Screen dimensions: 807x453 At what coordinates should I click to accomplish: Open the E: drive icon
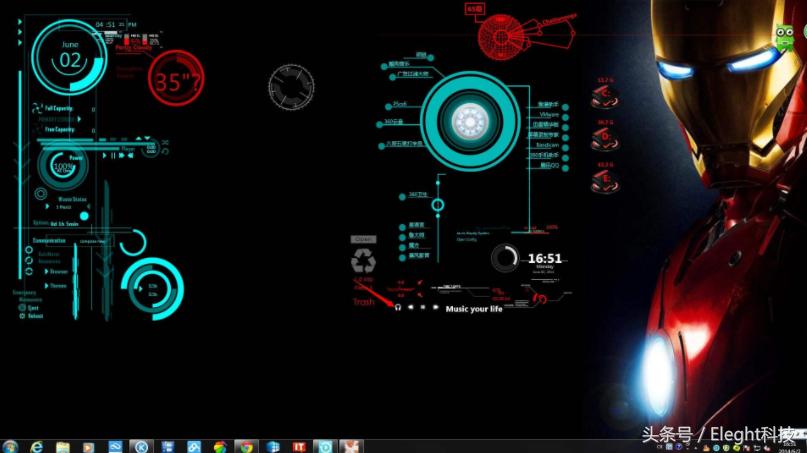click(x=605, y=181)
